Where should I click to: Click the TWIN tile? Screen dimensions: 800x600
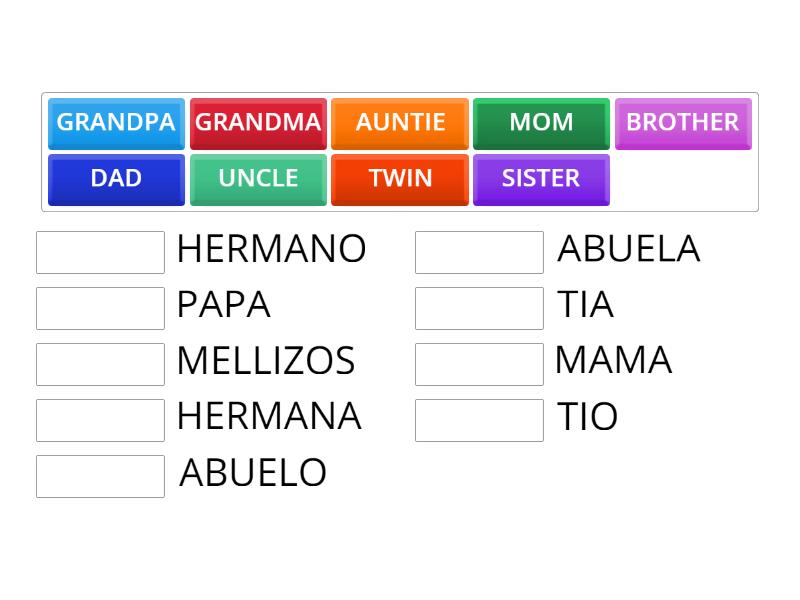[x=399, y=179]
